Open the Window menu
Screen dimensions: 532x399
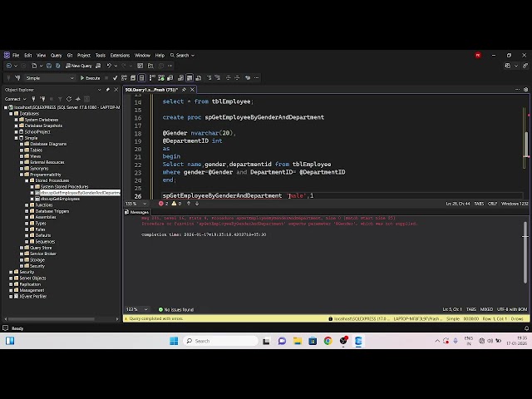point(142,56)
